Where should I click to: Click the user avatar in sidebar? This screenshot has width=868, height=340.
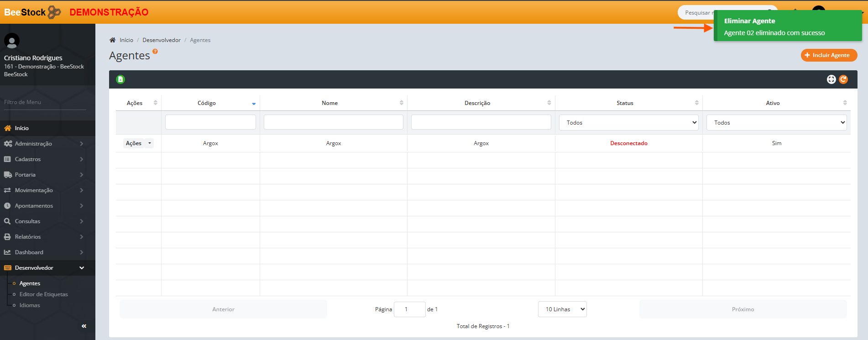pyautogui.click(x=12, y=41)
